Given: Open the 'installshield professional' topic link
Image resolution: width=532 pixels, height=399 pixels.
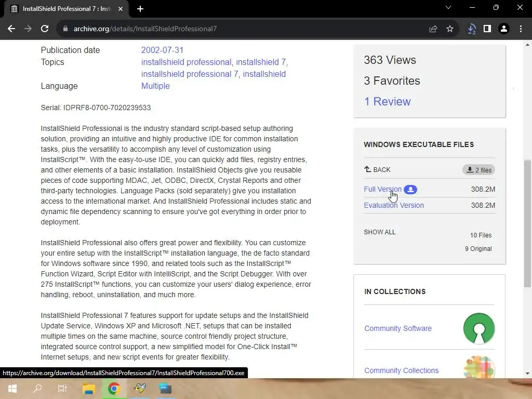Looking at the screenshot, I should click(186, 62).
